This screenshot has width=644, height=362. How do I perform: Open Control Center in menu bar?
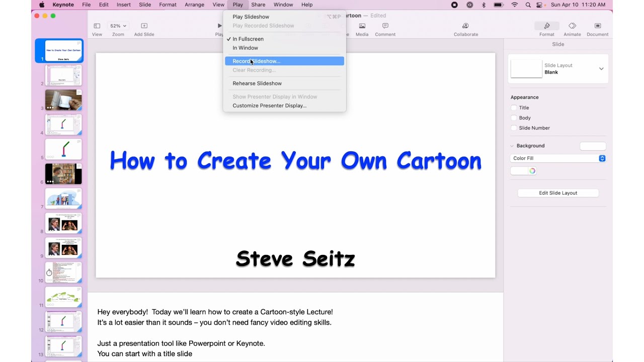[x=540, y=5]
